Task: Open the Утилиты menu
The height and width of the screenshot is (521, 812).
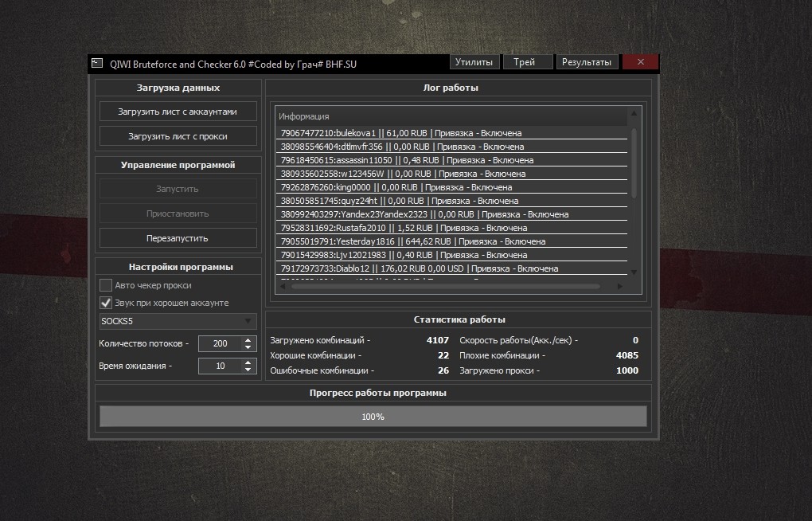Action: pyautogui.click(x=474, y=61)
